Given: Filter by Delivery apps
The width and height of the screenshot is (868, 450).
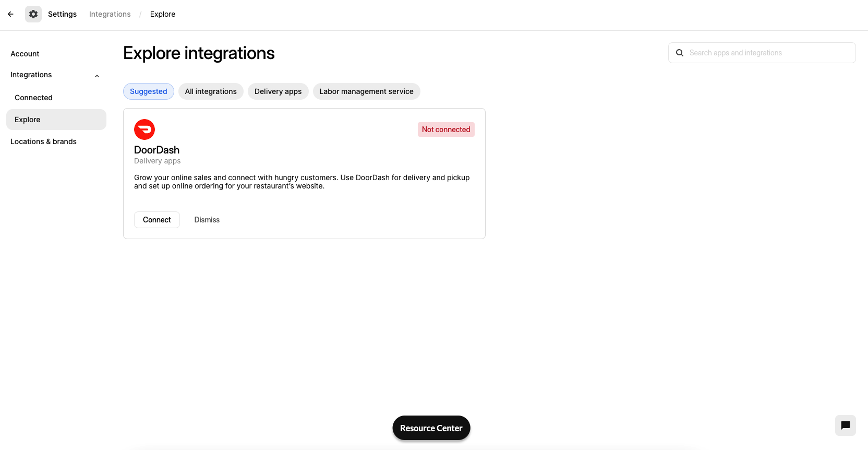Looking at the screenshot, I should click(278, 91).
